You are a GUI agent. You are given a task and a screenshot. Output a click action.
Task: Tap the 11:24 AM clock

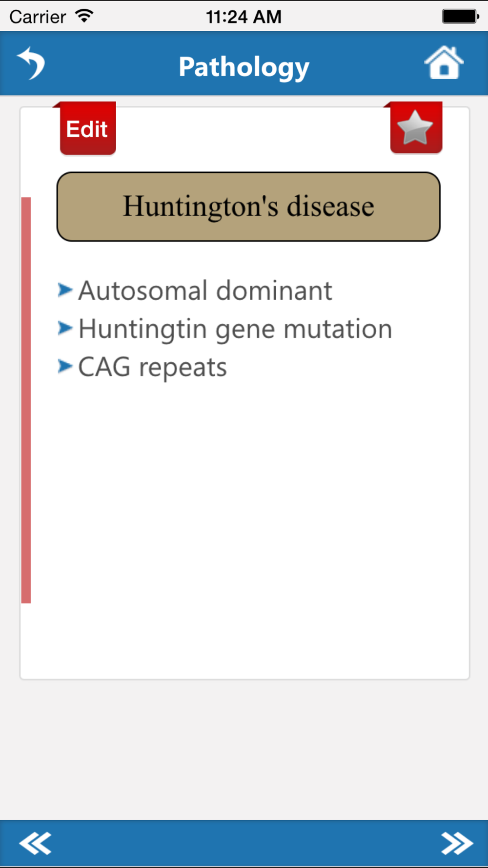[x=244, y=17]
